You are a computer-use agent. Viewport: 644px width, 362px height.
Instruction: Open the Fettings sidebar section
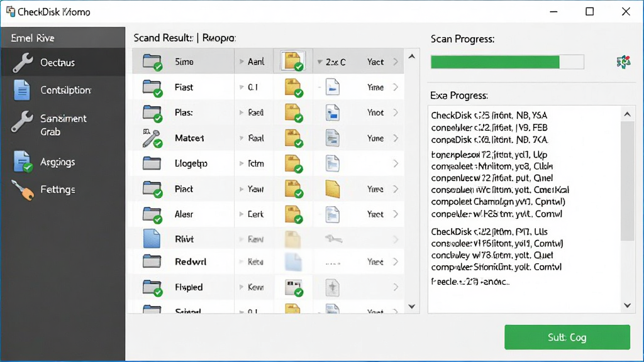(x=62, y=190)
